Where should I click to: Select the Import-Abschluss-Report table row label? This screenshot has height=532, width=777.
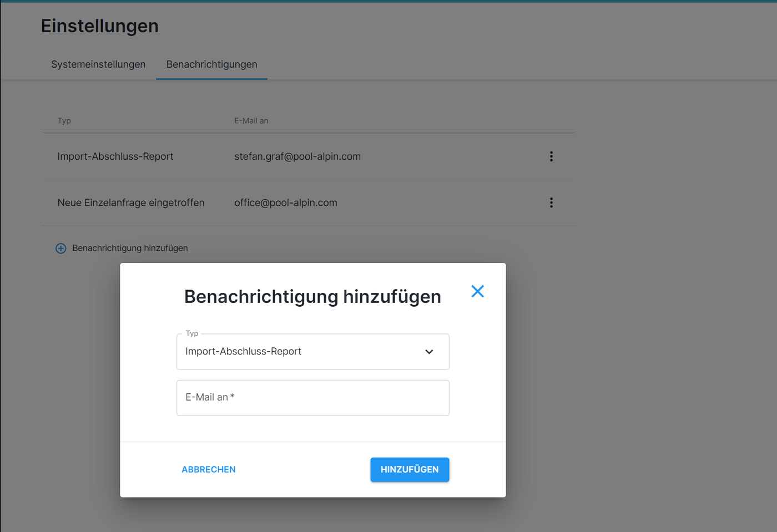pyautogui.click(x=115, y=156)
